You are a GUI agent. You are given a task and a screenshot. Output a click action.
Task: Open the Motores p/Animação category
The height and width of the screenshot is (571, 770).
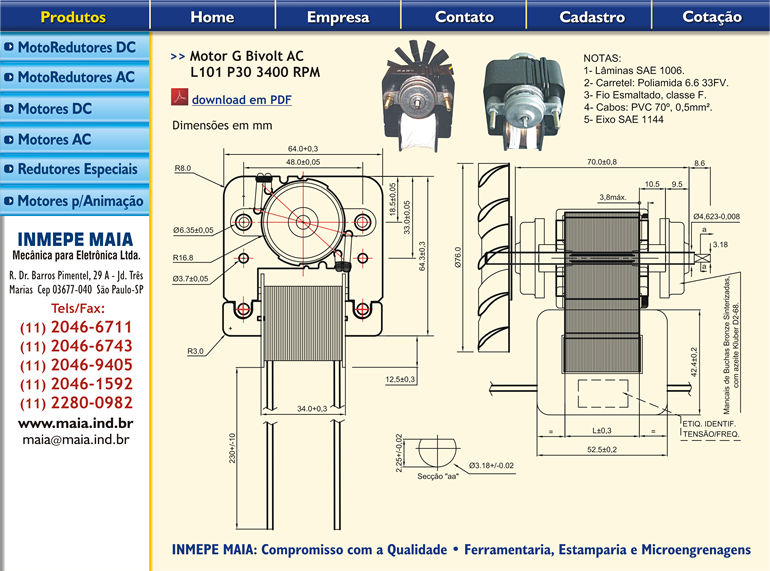(x=80, y=202)
